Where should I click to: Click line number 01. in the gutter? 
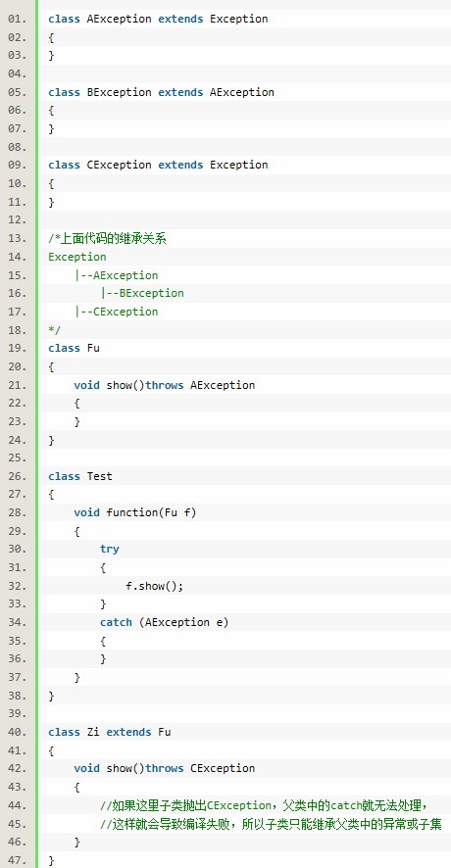tap(18, 19)
